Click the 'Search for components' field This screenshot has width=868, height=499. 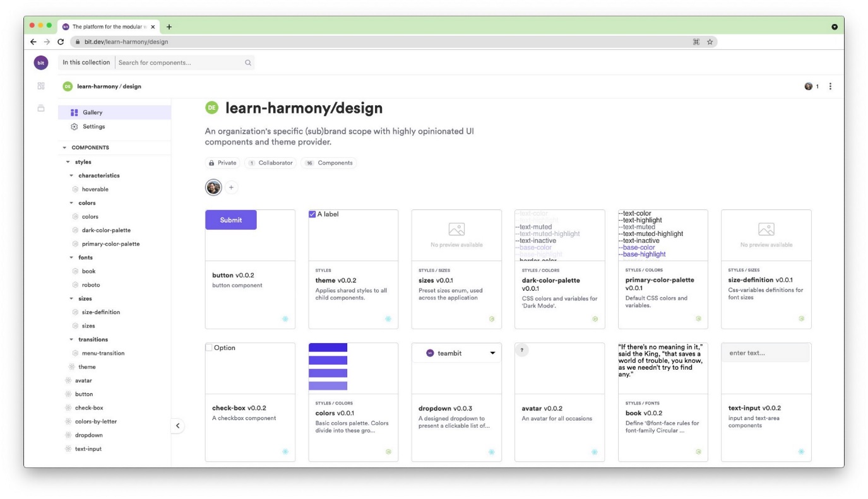tap(180, 62)
